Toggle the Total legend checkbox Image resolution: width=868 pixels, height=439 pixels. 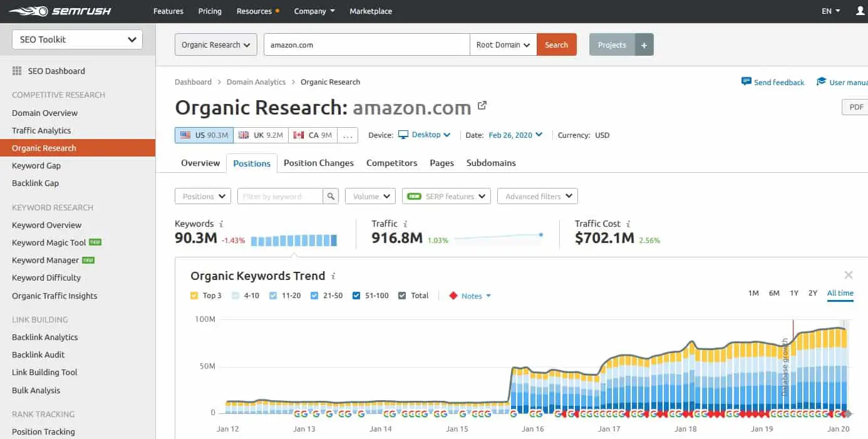pyautogui.click(x=402, y=296)
